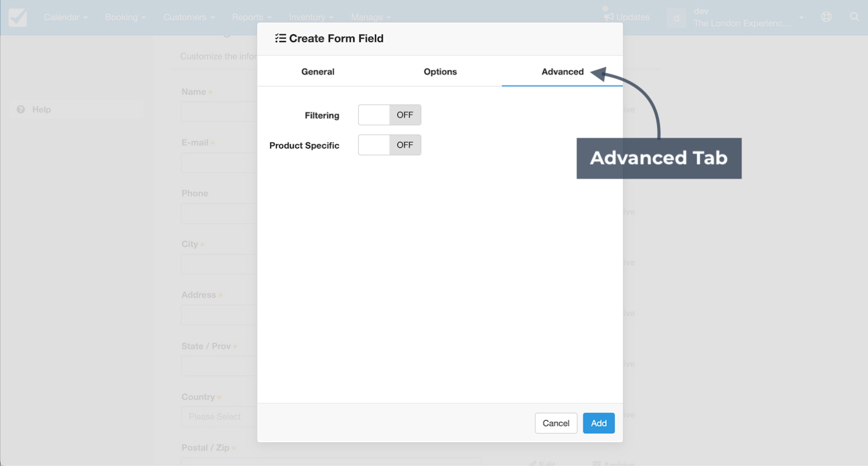This screenshot has height=466, width=868.
Task: Click the Phone input field
Action: [x=219, y=213]
